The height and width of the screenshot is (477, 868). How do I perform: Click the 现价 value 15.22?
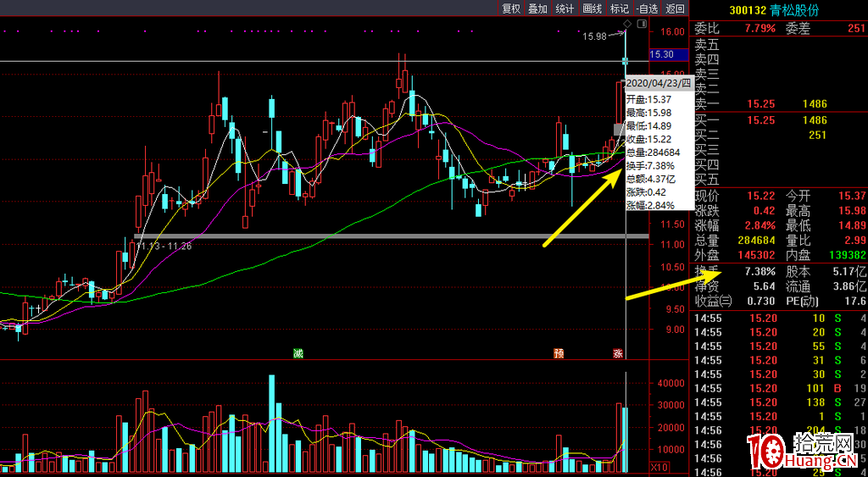pos(761,196)
